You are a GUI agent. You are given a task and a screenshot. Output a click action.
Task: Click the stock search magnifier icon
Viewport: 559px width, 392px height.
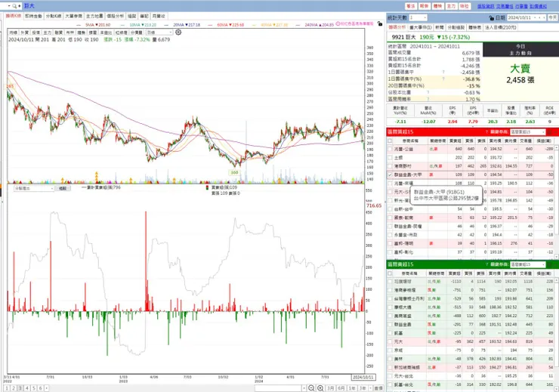click(x=14, y=6)
